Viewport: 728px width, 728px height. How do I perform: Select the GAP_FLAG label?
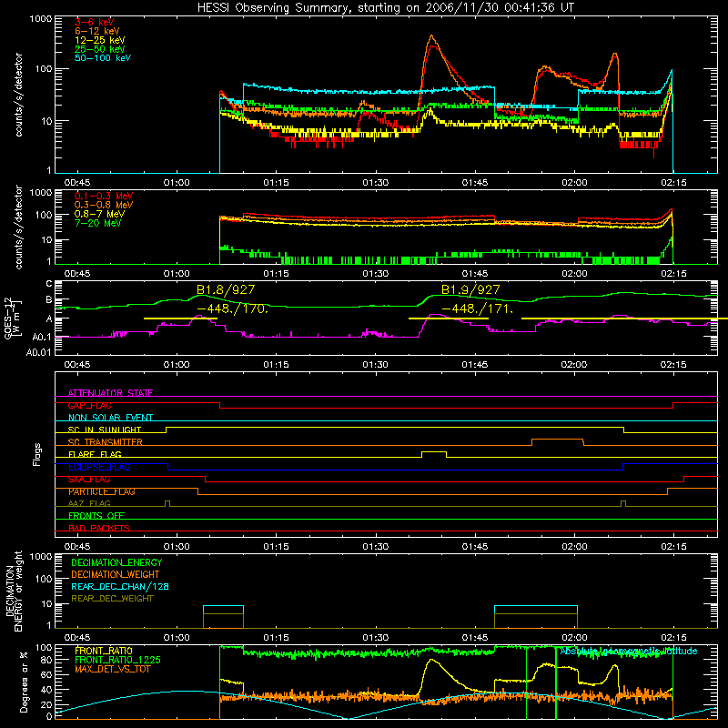tap(89, 405)
